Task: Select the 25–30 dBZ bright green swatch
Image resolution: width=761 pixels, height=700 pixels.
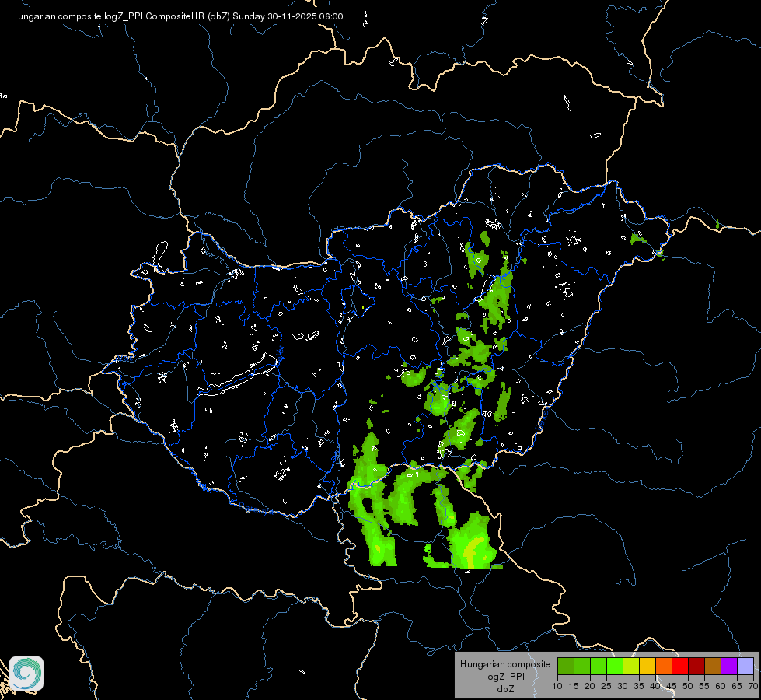Action: (615, 666)
